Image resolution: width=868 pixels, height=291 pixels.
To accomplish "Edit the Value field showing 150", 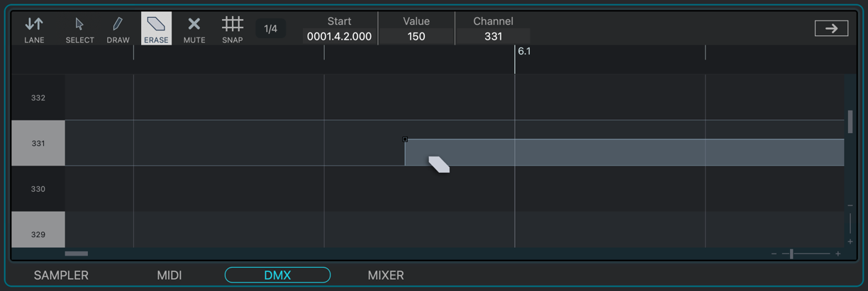I will 416,36.
